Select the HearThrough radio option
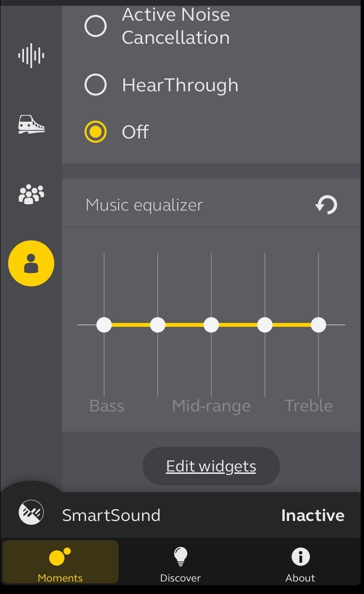 click(x=96, y=86)
